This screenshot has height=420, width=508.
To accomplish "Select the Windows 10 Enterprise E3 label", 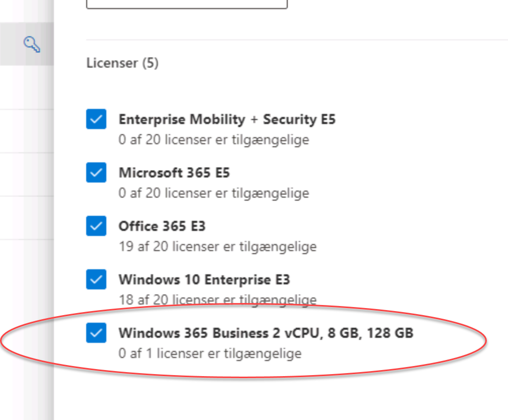I will [x=204, y=279].
